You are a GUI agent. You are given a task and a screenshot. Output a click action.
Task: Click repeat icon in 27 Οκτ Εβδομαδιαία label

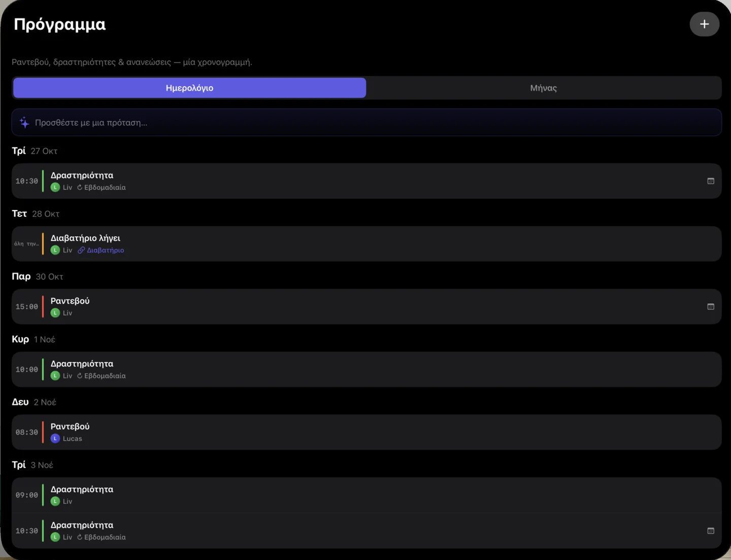click(80, 187)
